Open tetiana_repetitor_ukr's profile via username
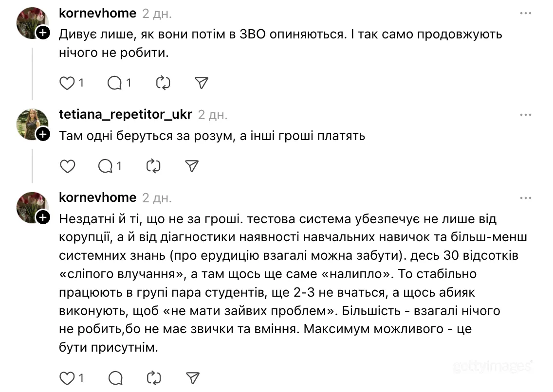This screenshot has width=553, height=392. [x=124, y=114]
